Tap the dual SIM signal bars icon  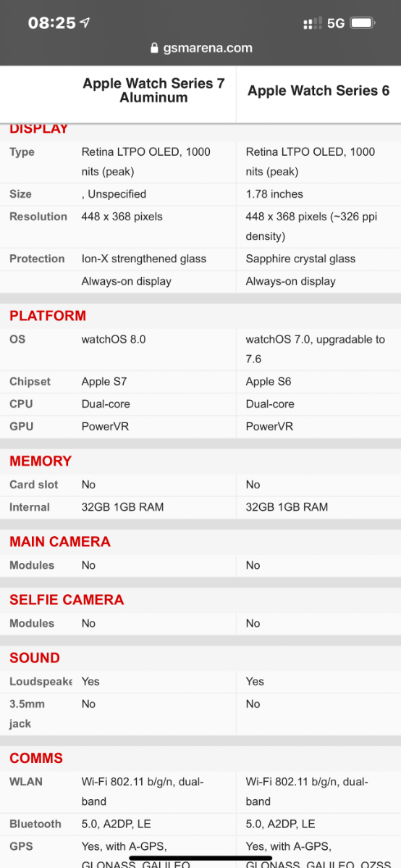(313, 23)
